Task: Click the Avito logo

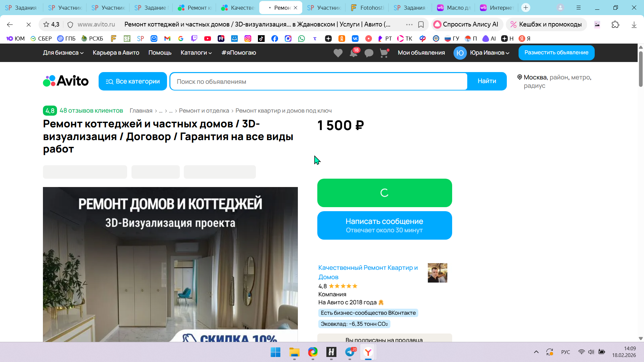Action: tap(66, 81)
